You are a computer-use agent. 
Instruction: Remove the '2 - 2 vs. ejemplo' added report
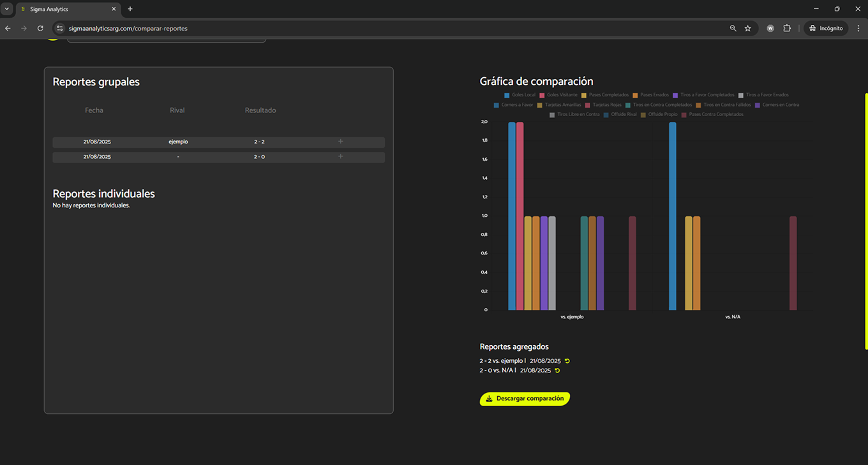coord(567,361)
